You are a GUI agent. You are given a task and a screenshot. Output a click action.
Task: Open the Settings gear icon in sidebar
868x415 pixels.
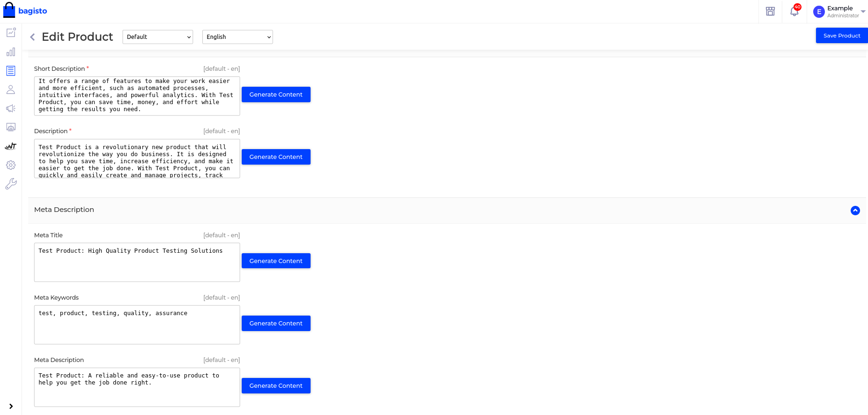(x=11, y=165)
